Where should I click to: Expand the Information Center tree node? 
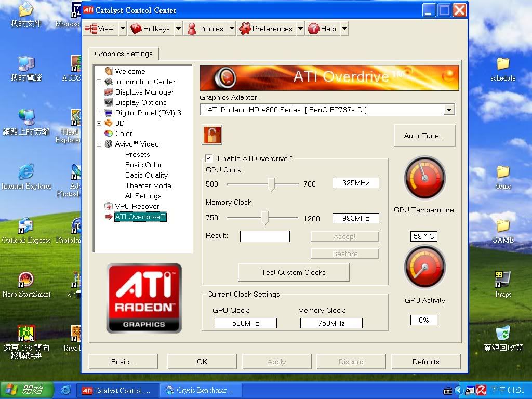tap(99, 82)
